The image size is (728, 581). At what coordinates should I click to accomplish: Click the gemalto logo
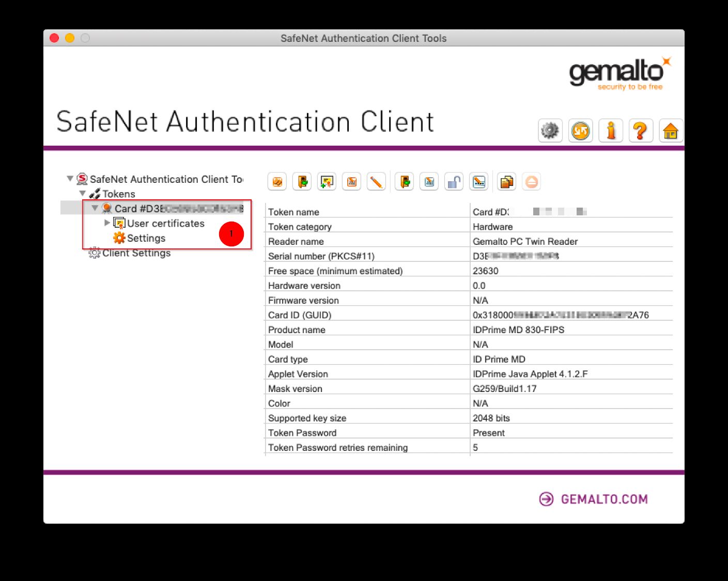point(619,73)
